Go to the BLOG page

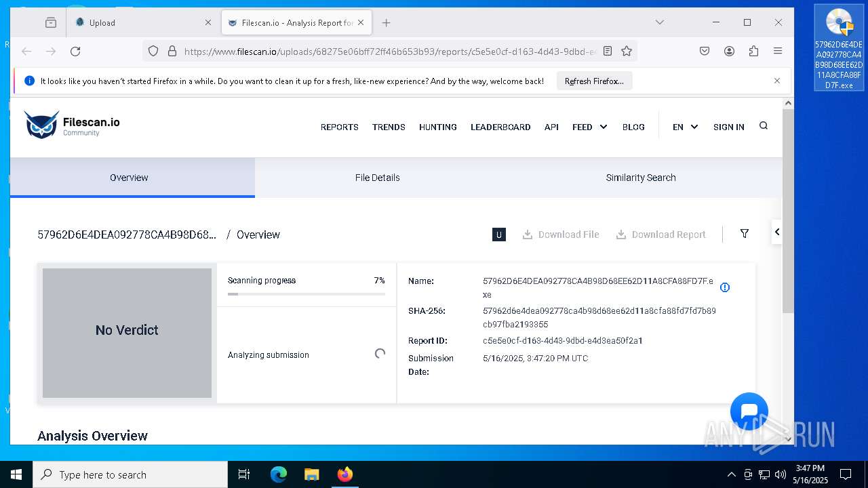tap(633, 127)
